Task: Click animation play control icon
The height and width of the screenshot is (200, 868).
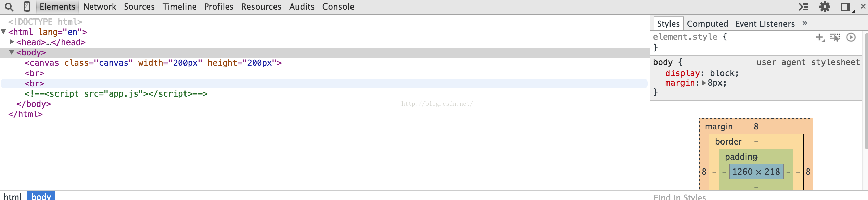Action: point(851,37)
